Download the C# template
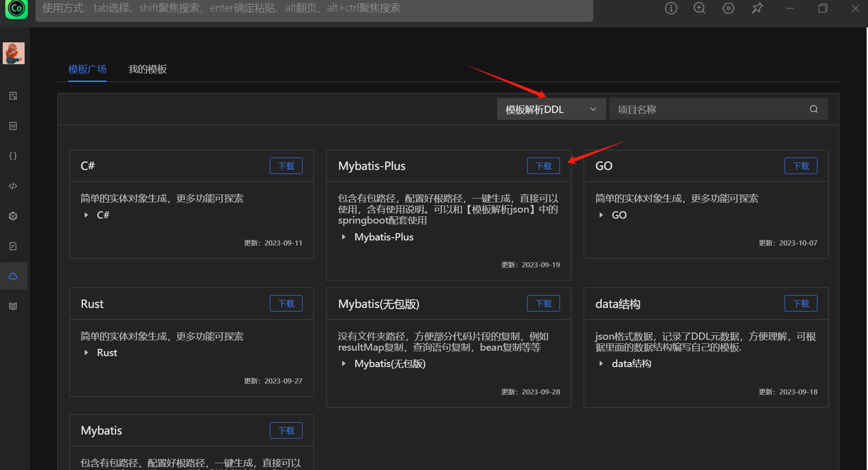Viewport: 868px width, 470px height. (286, 166)
